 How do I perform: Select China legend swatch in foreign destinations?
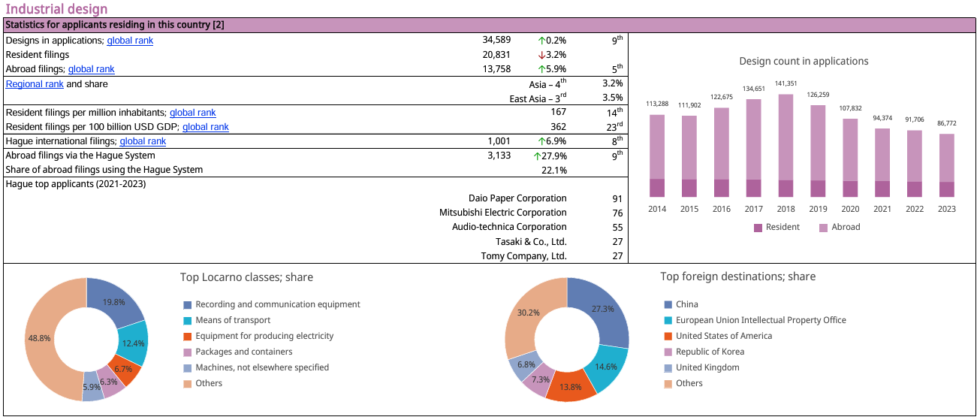pyautogui.click(x=668, y=305)
